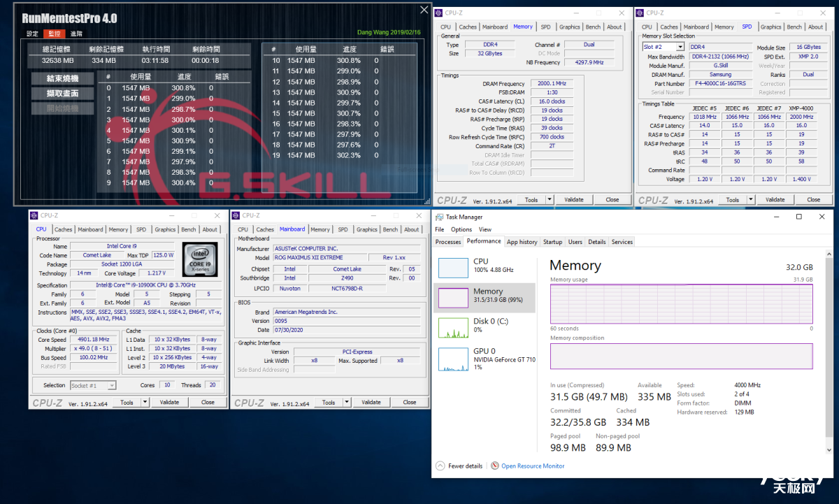Switch to the Processes tab in Task Manager

point(448,242)
